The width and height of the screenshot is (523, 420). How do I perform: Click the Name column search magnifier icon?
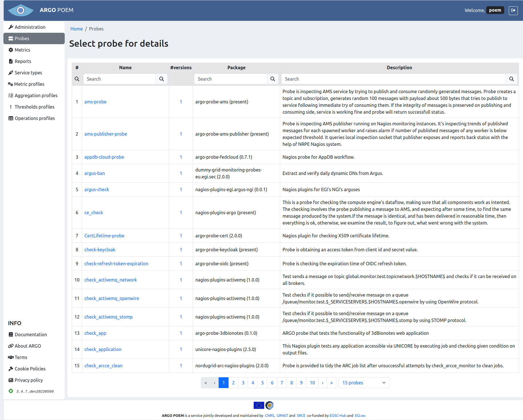click(162, 79)
